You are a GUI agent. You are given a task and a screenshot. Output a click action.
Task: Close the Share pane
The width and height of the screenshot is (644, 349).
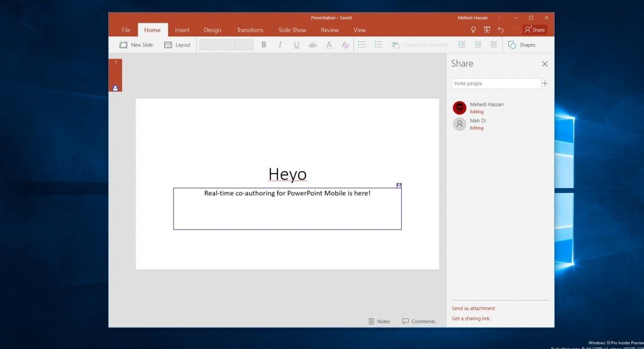coord(545,64)
